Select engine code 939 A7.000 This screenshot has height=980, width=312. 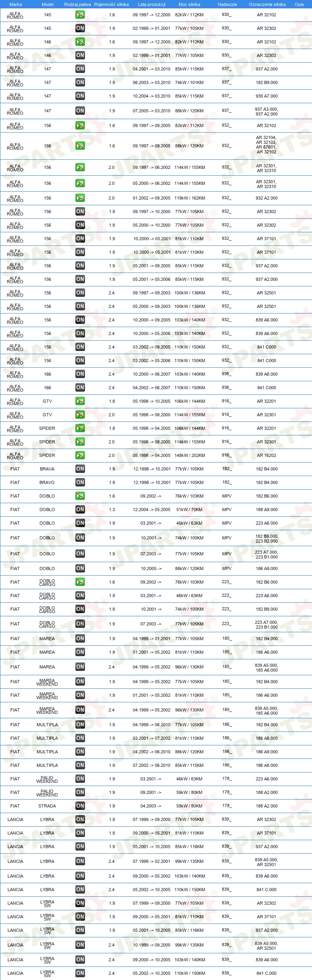[x=267, y=96]
